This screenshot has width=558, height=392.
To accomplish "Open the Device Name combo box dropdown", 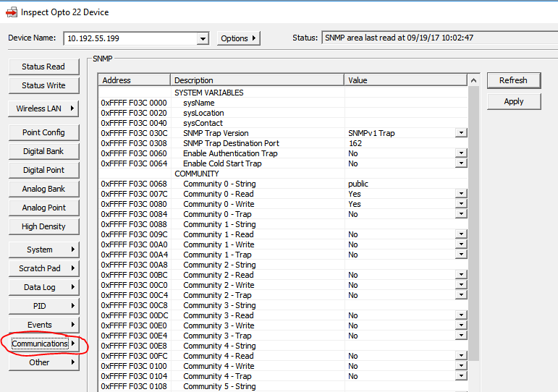I will point(203,38).
